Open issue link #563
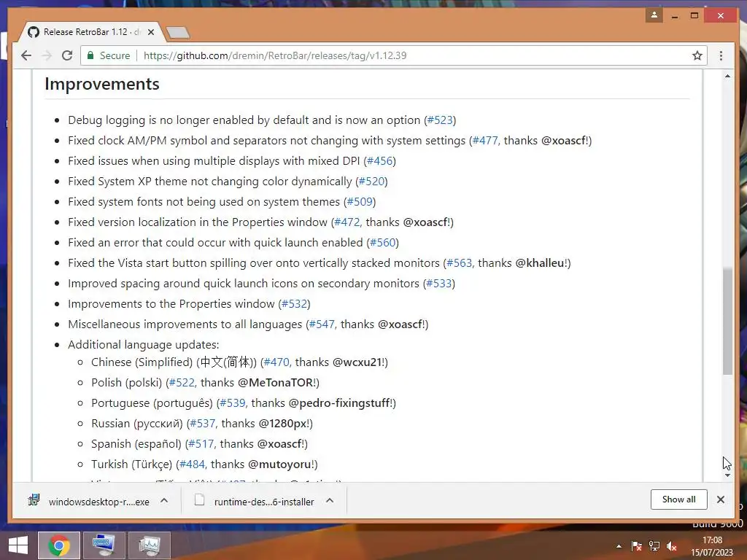The height and width of the screenshot is (560, 747). [x=460, y=263]
